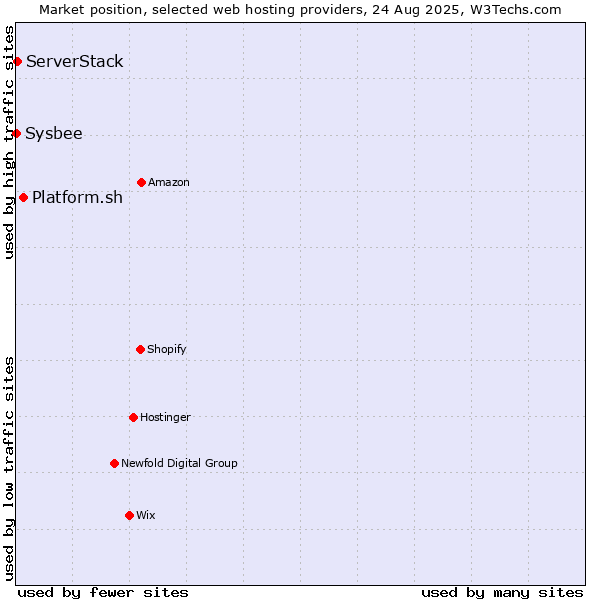Click the 'used by many sites' axis label
Screen dimensions: 600x600
(x=502, y=593)
